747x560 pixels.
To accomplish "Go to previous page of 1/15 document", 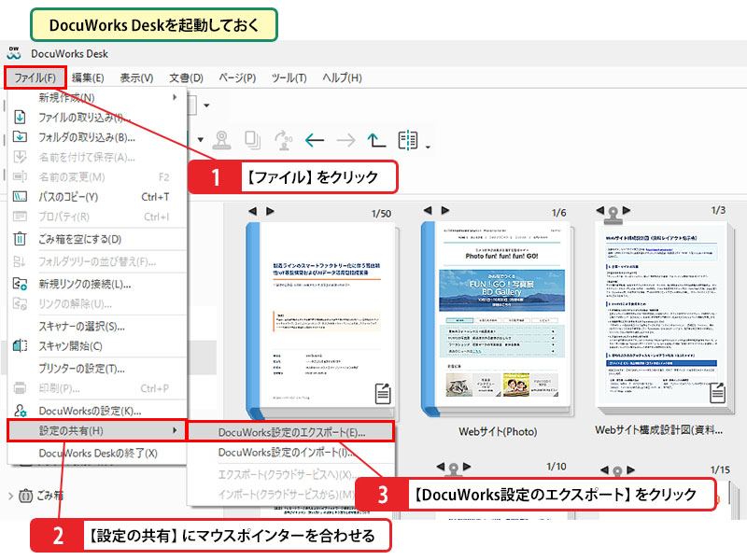I will (x=604, y=470).
